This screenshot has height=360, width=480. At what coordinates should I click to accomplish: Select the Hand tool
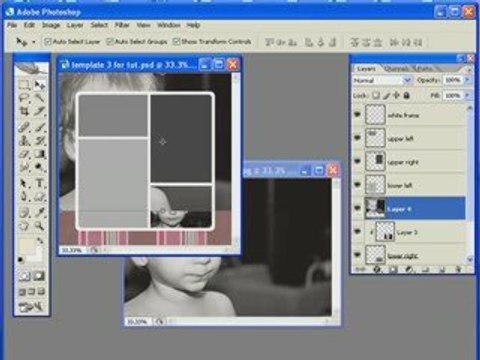(24, 226)
